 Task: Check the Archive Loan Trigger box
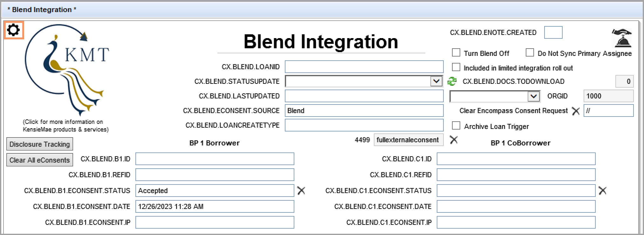(456, 126)
